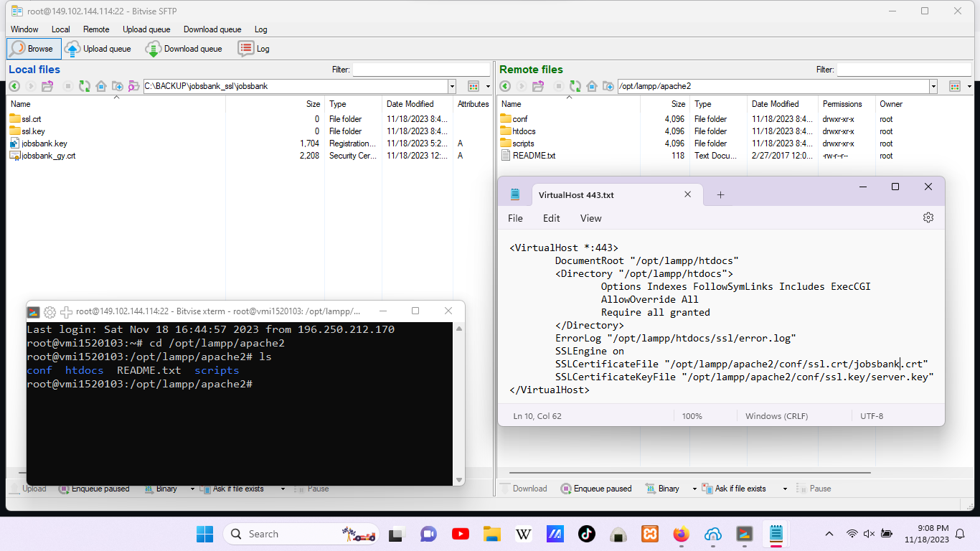Open the Remote menu
Screen dimensions: 980x551
[x=96, y=29]
